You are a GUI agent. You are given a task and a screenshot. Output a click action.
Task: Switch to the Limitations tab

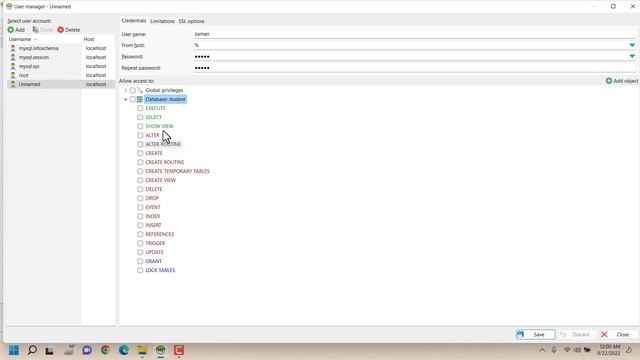tap(162, 21)
